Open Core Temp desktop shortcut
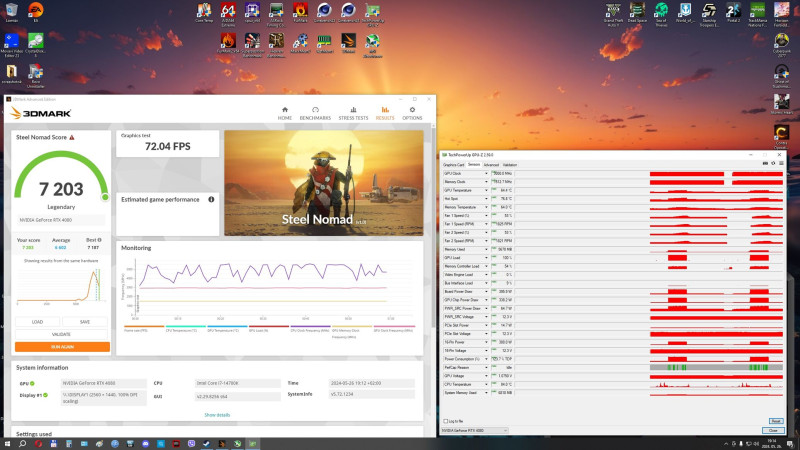 [204, 13]
